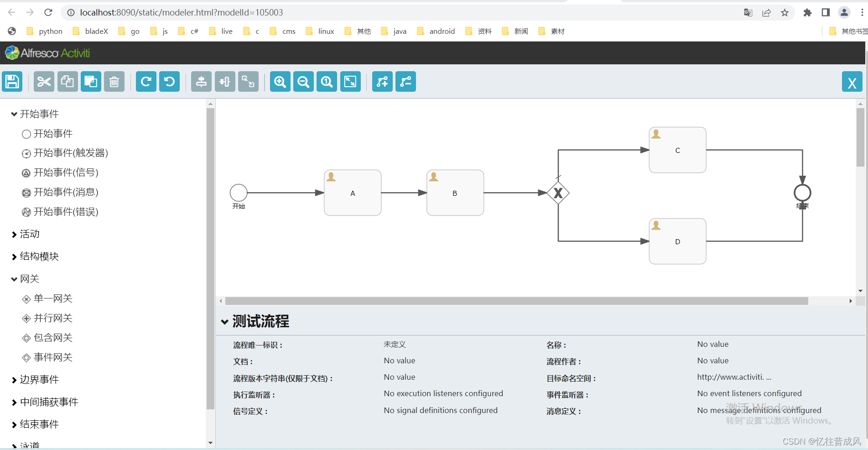Expand the 边界事件 palette group
The image size is (868, 450).
(x=35, y=380)
